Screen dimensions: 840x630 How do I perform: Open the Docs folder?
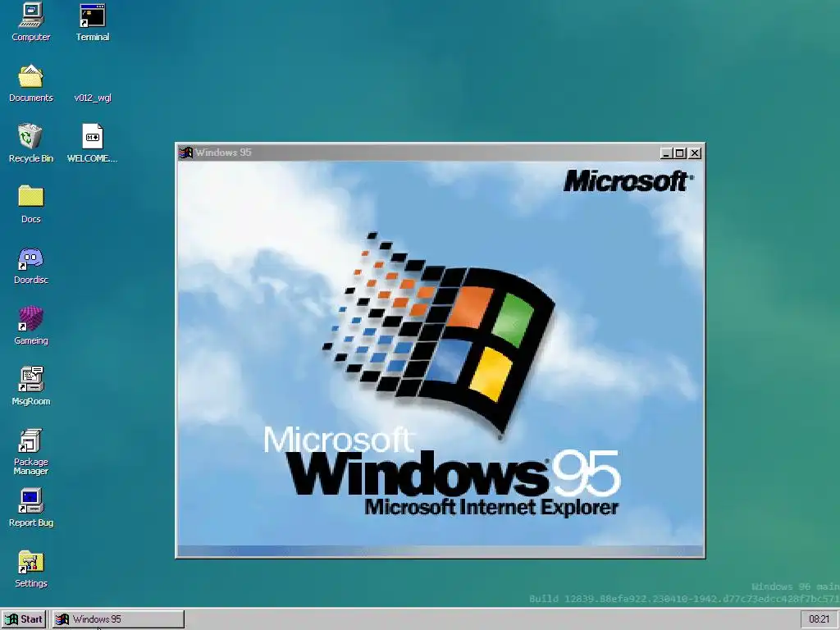pyautogui.click(x=31, y=204)
